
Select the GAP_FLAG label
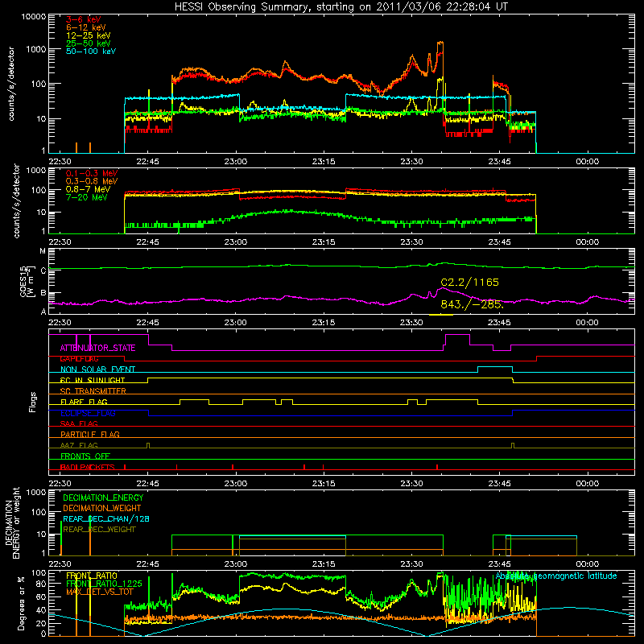pos(79,358)
